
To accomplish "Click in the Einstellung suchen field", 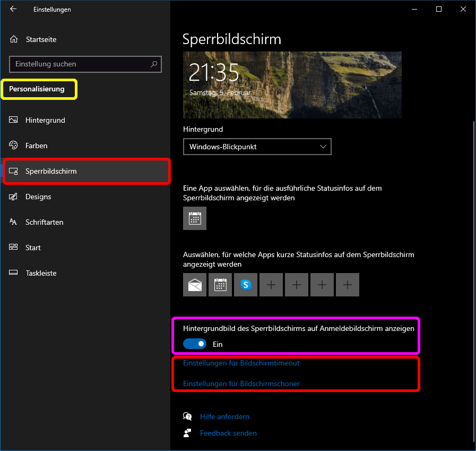I will point(80,64).
